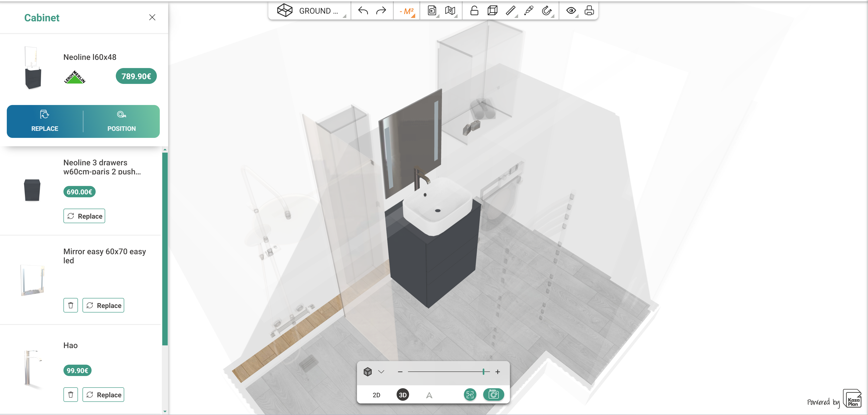Viewport: 868px width, 415px height.
Task: Click the 3D box wall view icon
Action: tap(492, 11)
